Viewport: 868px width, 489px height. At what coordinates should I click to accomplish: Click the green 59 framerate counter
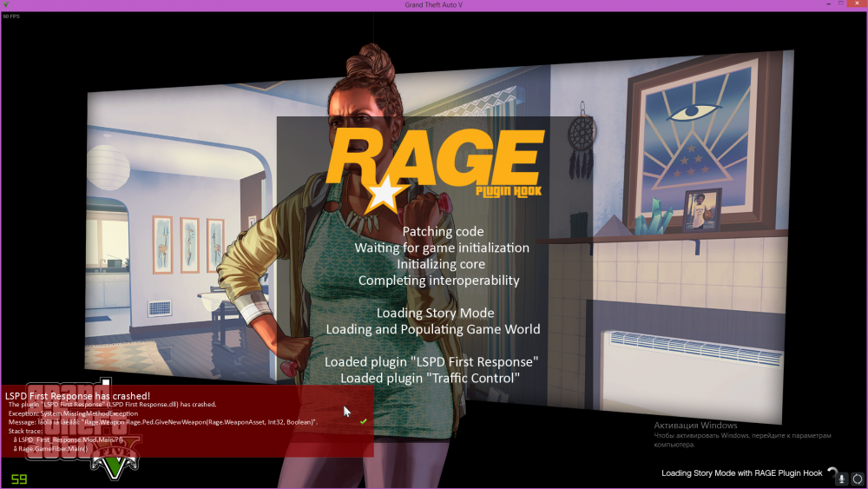[19, 479]
